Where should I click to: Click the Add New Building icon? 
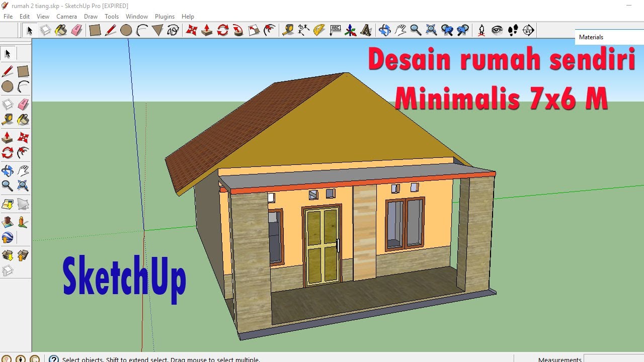[x=8, y=222]
